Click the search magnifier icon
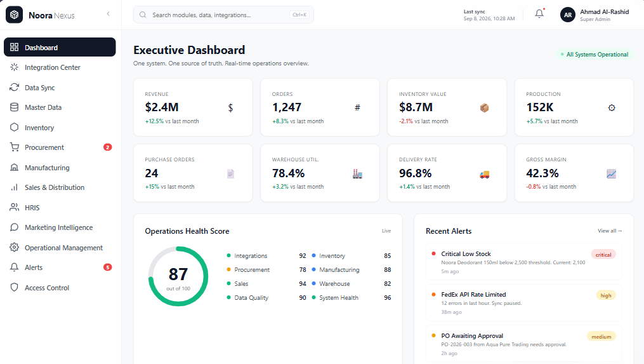The width and height of the screenshot is (644, 364). coord(143,15)
